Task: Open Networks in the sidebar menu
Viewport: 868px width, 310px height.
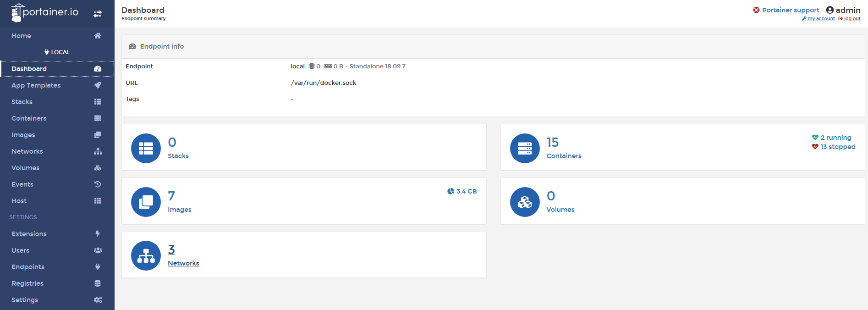Action: pos(57,151)
